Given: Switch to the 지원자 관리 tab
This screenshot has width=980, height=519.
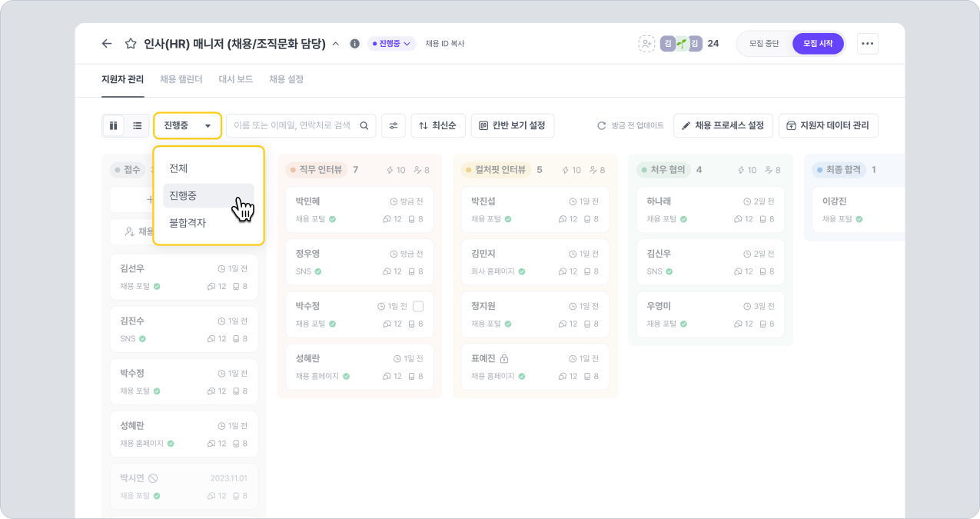Looking at the screenshot, I should 123,79.
